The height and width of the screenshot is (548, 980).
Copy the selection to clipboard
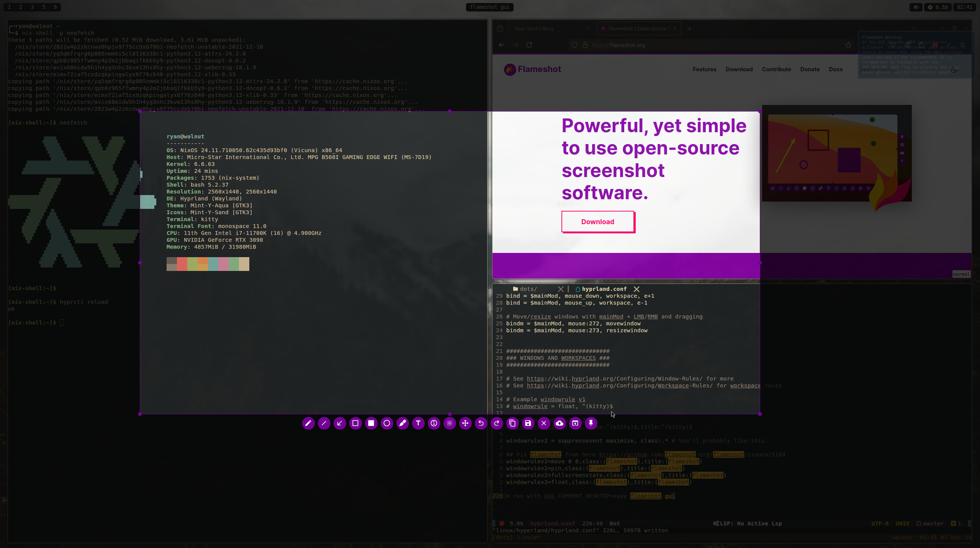tap(512, 423)
